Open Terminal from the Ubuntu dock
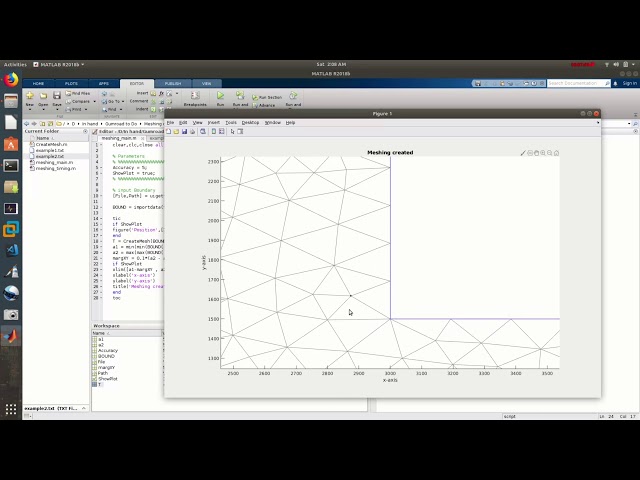The image size is (640, 480). [x=11, y=166]
